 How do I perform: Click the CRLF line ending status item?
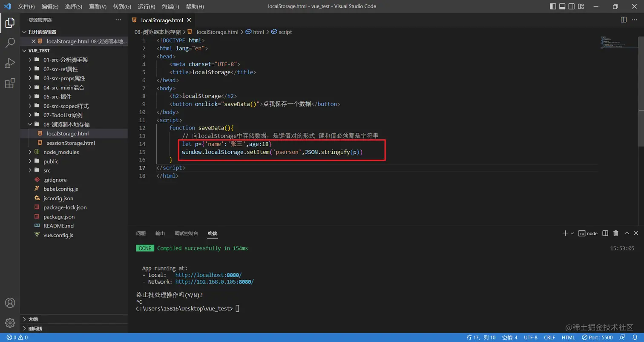549,337
